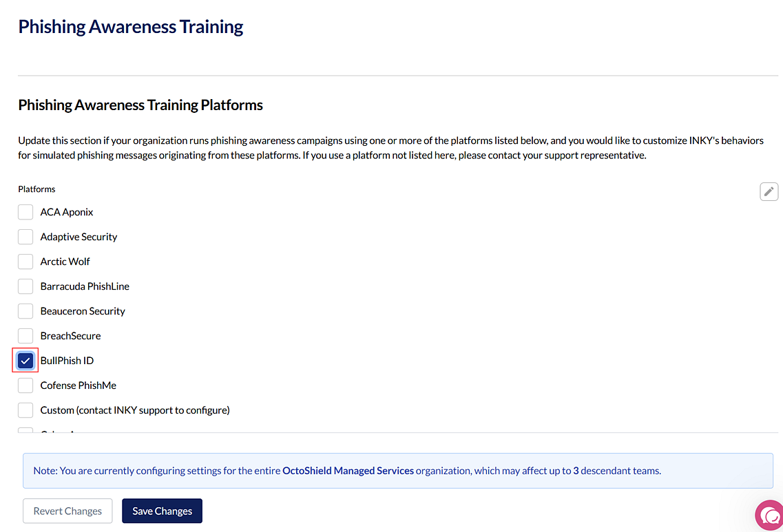Click the Phishing Awareness Training page title

[131, 27]
